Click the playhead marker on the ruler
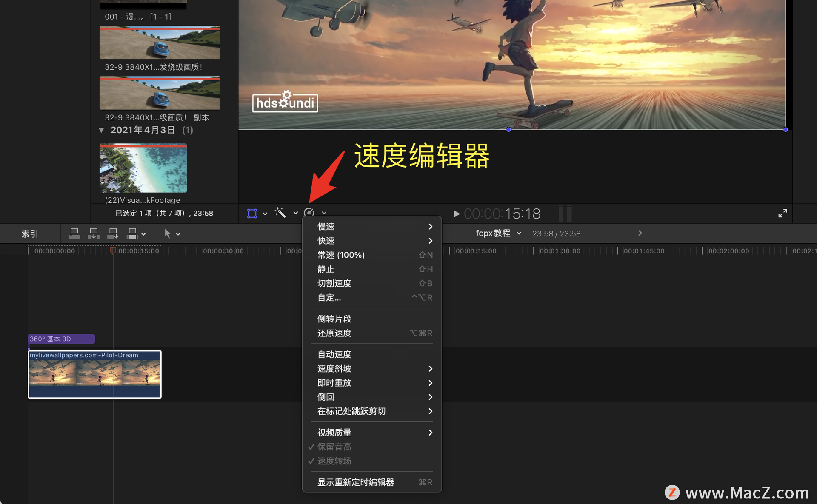The image size is (817, 504). point(113,251)
